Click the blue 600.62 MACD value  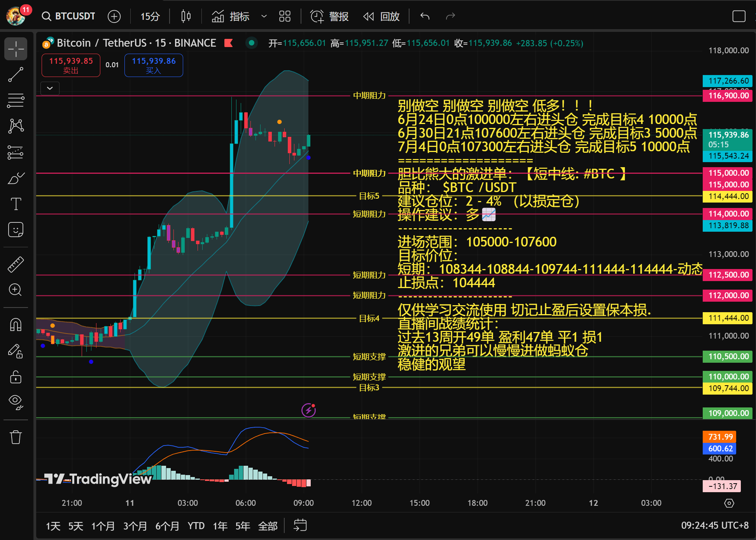coord(719,449)
